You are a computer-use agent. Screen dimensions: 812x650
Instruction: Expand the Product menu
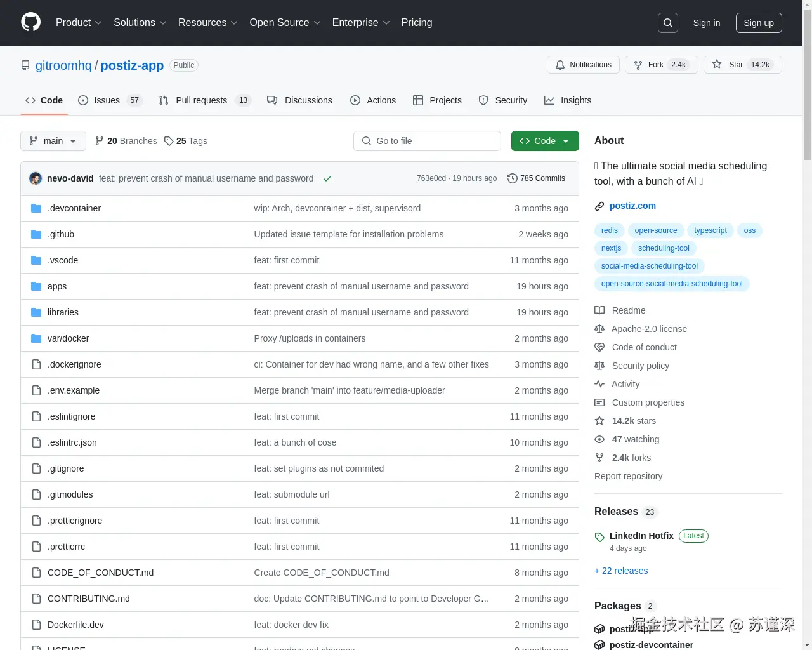pos(78,23)
